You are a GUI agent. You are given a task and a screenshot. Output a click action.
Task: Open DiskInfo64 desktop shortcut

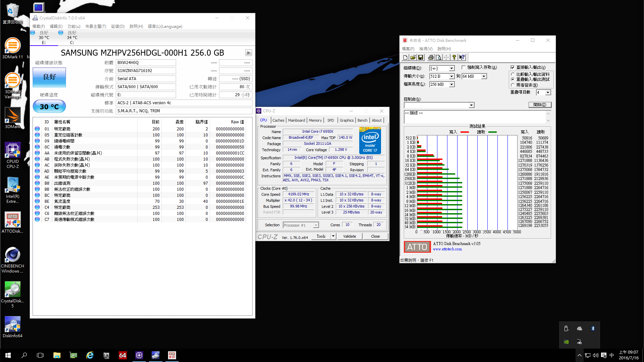pyautogui.click(x=12, y=327)
